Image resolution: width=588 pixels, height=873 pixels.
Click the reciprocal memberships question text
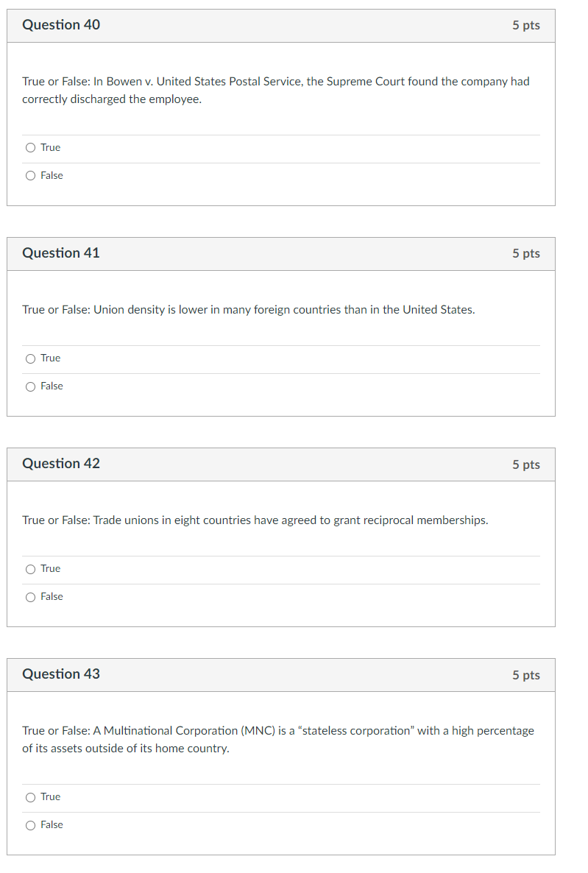pyautogui.click(x=255, y=520)
